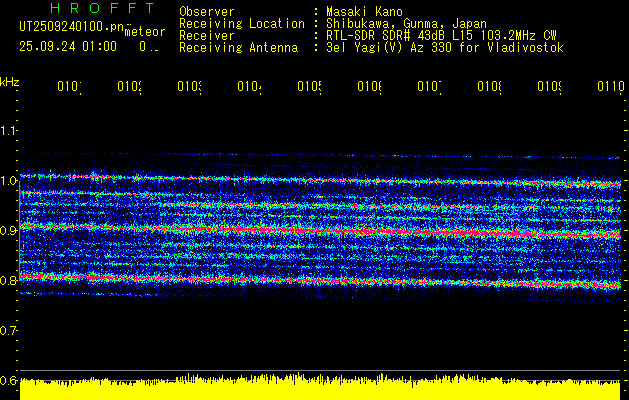Click the Receiving Antenna field label
629x400 pixels.
click(x=238, y=48)
